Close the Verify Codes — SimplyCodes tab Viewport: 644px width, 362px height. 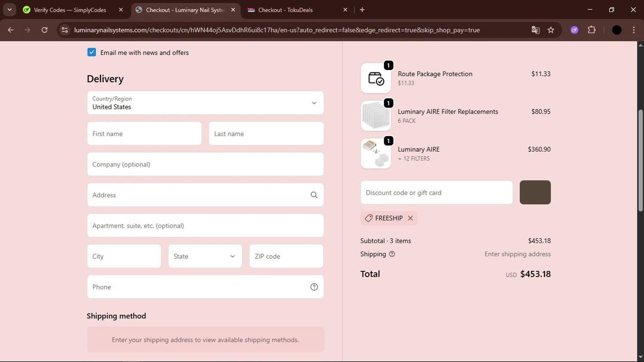click(x=121, y=10)
